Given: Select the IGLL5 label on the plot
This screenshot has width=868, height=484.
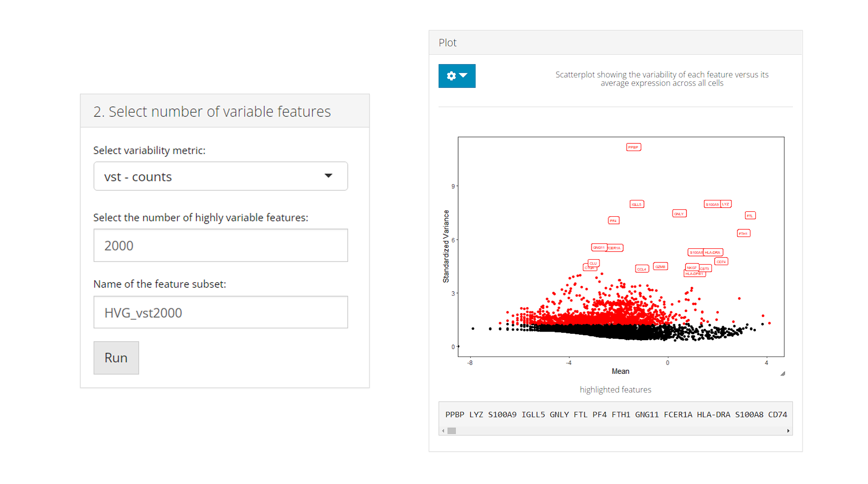Looking at the screenshot, I should pyautogui.click(x=637, y=204).
